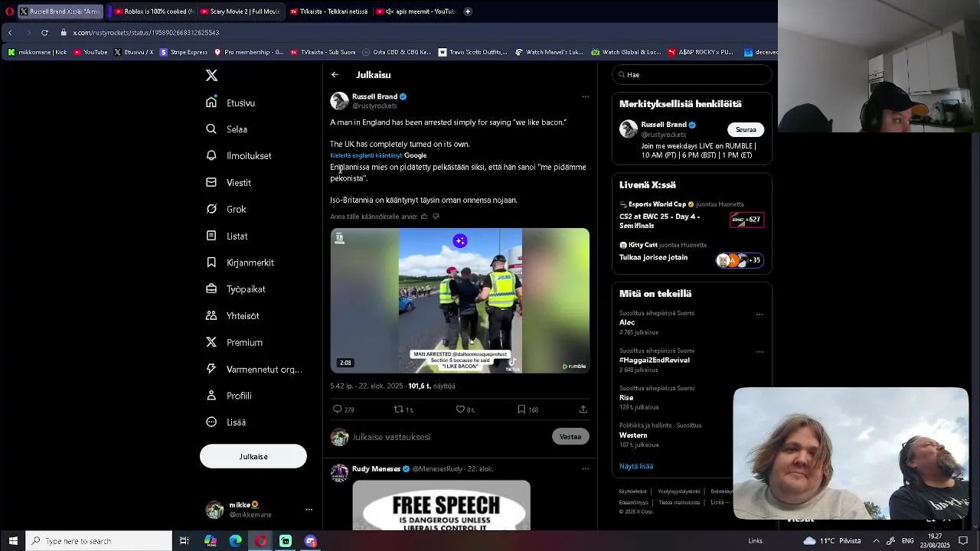
Task: Open Rudy Meneses reply options menu
Action: (585, 468)
